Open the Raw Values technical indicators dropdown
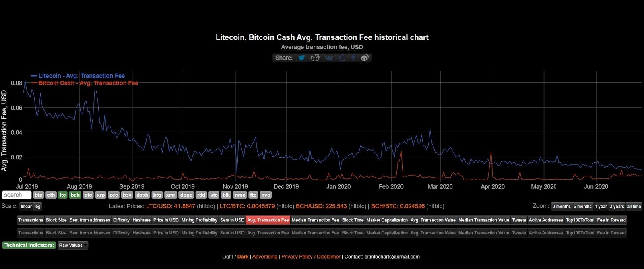This screenshot has height=269, width=644. pos(73,245)
